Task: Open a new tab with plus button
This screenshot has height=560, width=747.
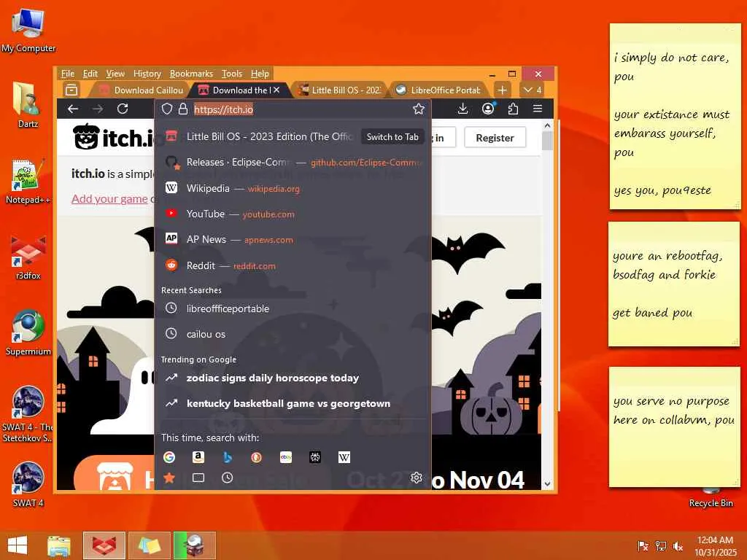Action: pyautogui.click(x=502, y=90)
